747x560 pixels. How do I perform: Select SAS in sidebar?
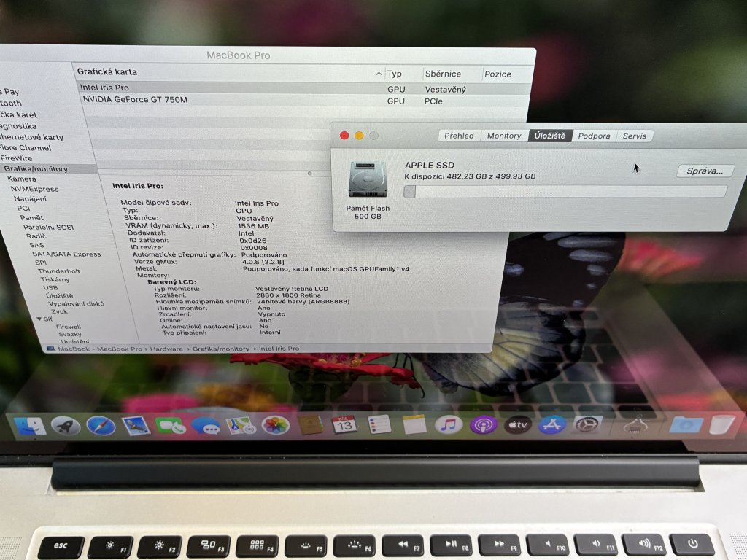36,245
